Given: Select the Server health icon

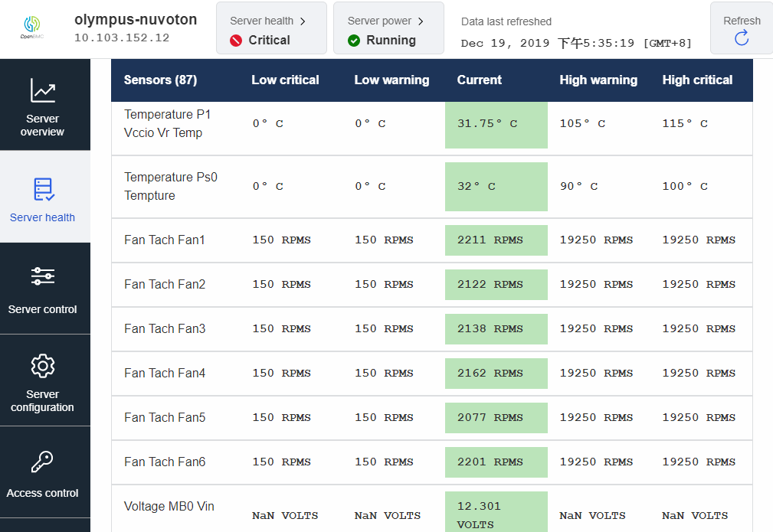Looking at the screenshot, I should point(43,189).
